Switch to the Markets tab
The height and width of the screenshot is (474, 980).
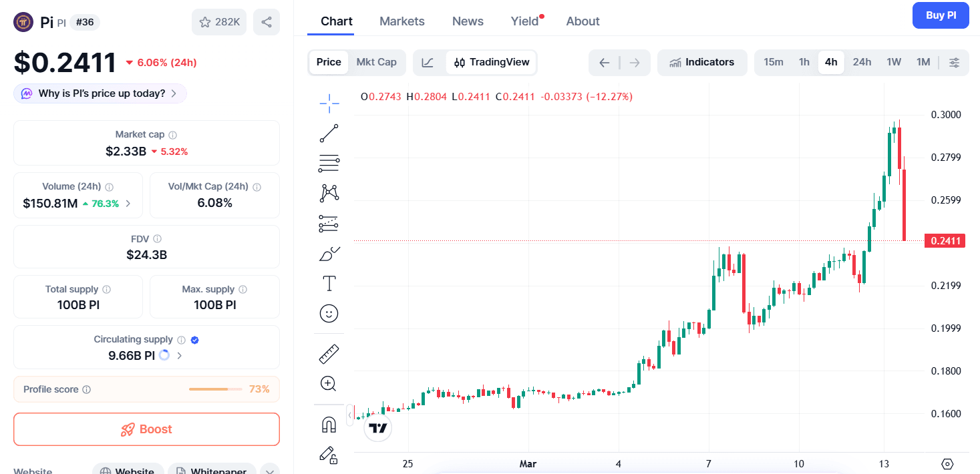coord(401,21)
